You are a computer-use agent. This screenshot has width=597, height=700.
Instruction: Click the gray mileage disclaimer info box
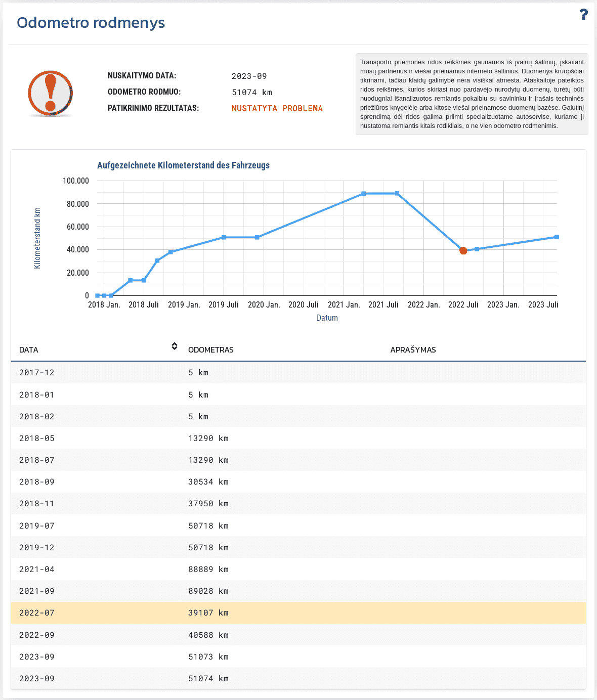click(x=472, y=94)
